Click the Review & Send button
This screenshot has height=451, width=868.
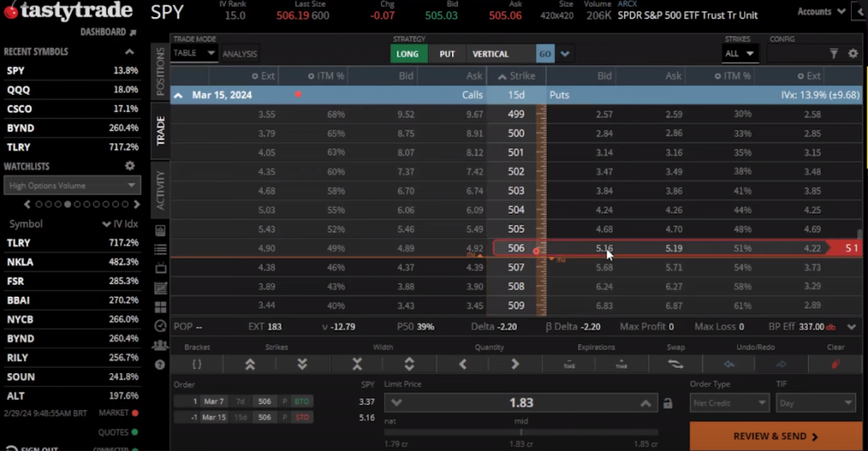pos(776,437)
